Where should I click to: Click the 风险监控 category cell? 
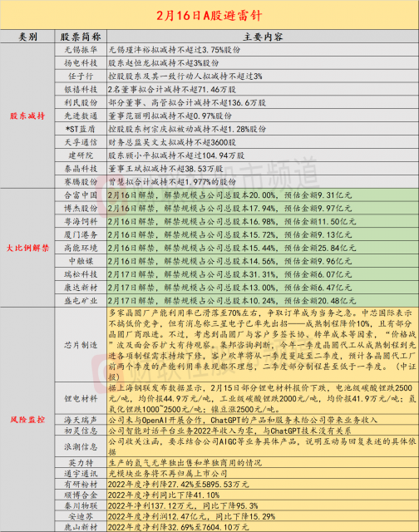pos(27,420)
